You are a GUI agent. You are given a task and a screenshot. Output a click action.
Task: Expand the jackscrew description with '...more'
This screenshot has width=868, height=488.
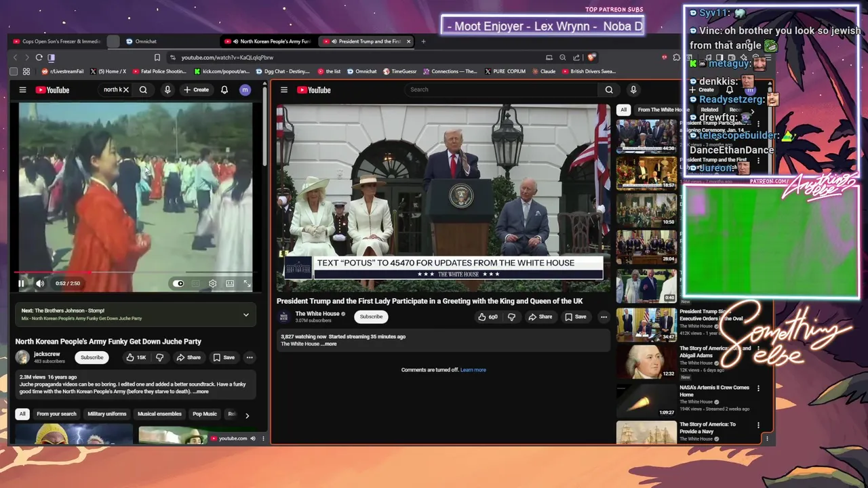point(201,392)
